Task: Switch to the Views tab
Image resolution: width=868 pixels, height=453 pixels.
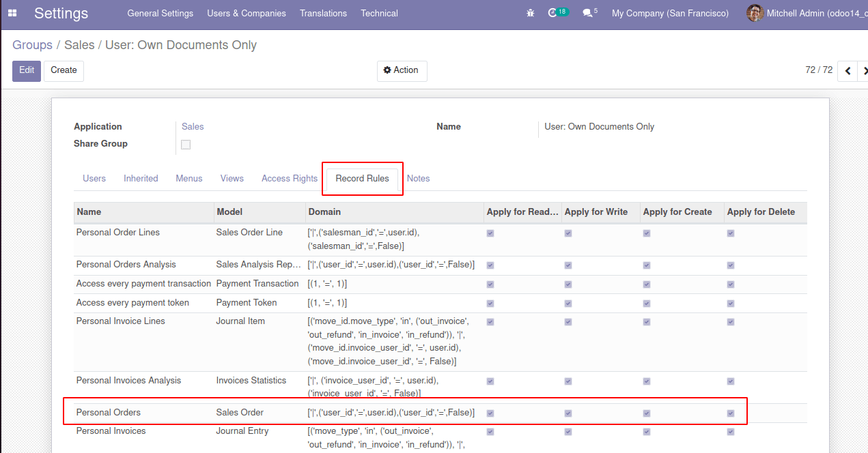Action: [x=232, y=179]
